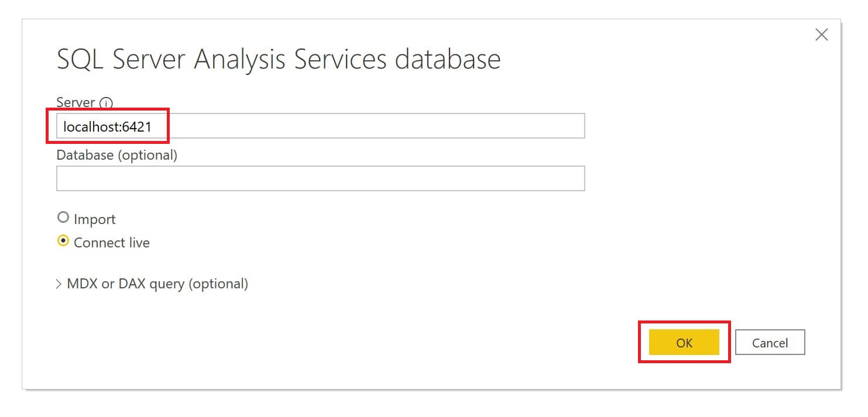Click the dialog title text
868x417 pixels.
point(279,58)
